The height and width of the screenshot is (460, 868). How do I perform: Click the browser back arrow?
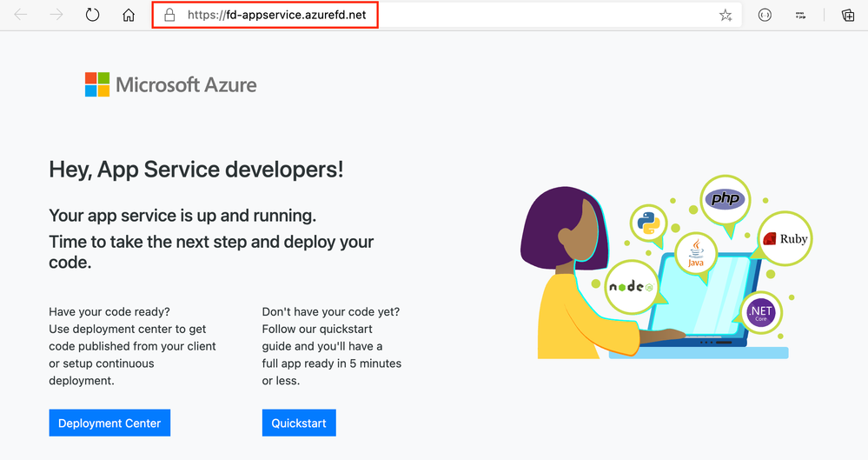21,15
